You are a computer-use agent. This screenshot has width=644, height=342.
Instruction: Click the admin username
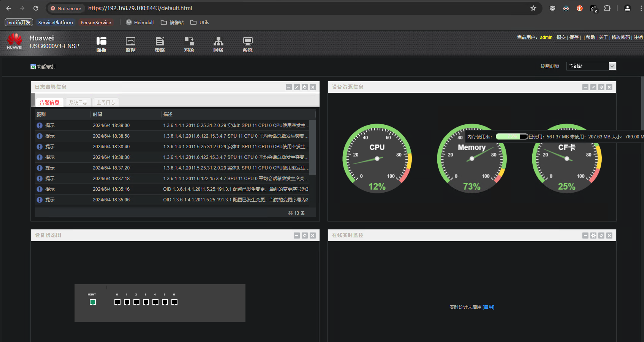click(x=546, y=37)
